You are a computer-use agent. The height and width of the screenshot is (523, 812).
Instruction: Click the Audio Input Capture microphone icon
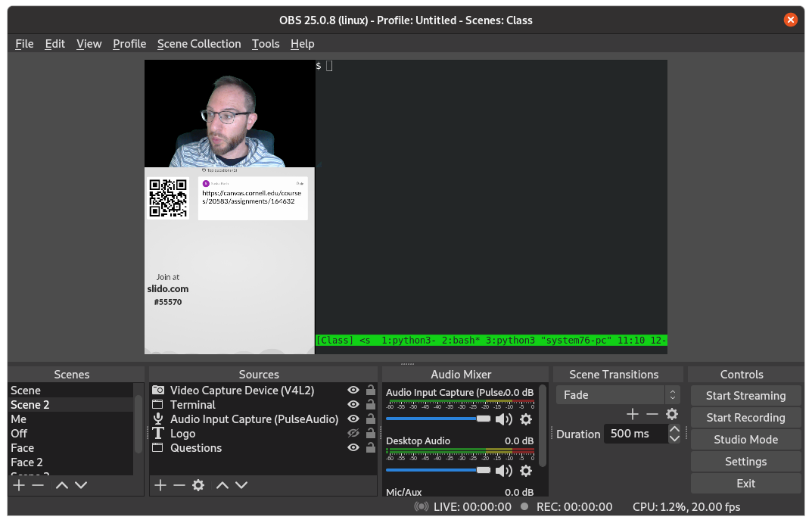[x=158, y=419]
